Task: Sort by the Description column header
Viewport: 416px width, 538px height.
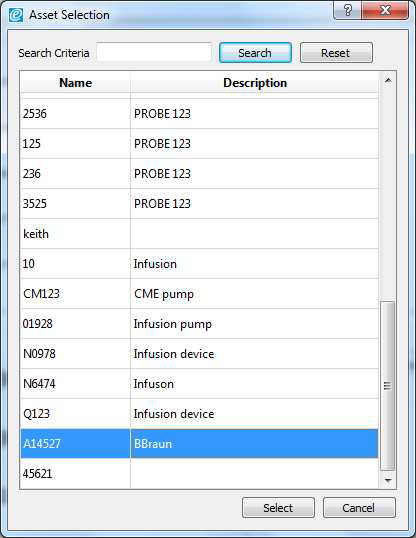Action: (x=255, y=82)
